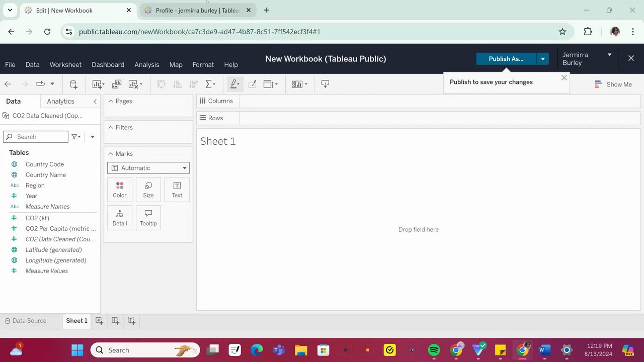Click the Size card in Marks

[148, 190]
